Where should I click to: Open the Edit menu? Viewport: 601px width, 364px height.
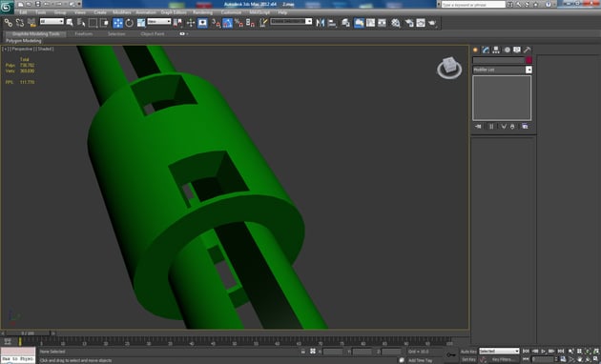click(x=23, y=12)
